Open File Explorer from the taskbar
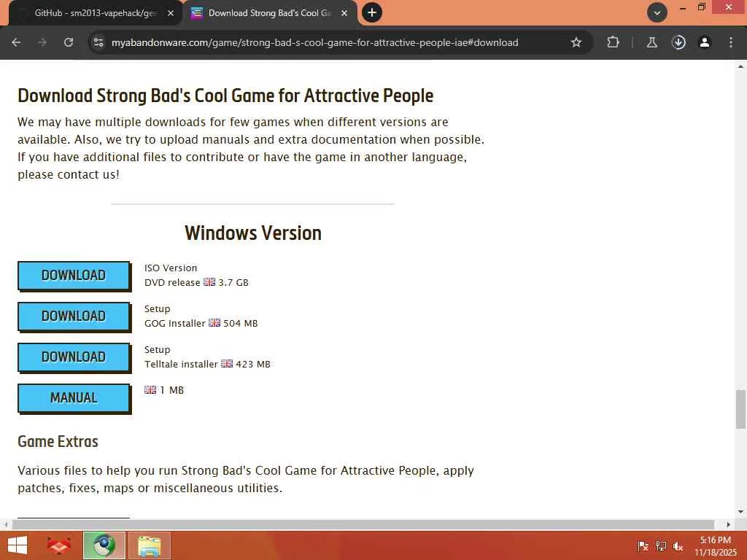The width and height of the screenshot is (747, 560). [149, 545]
